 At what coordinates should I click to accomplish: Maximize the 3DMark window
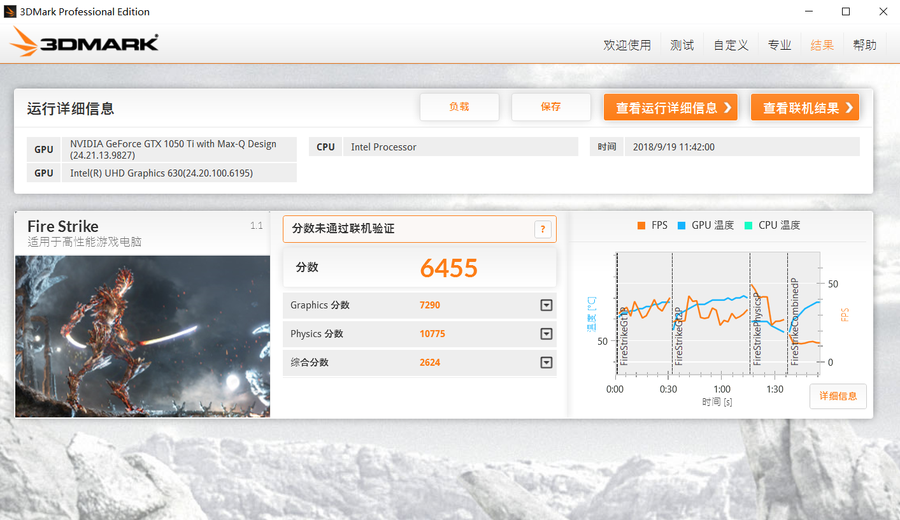point(845,12)
